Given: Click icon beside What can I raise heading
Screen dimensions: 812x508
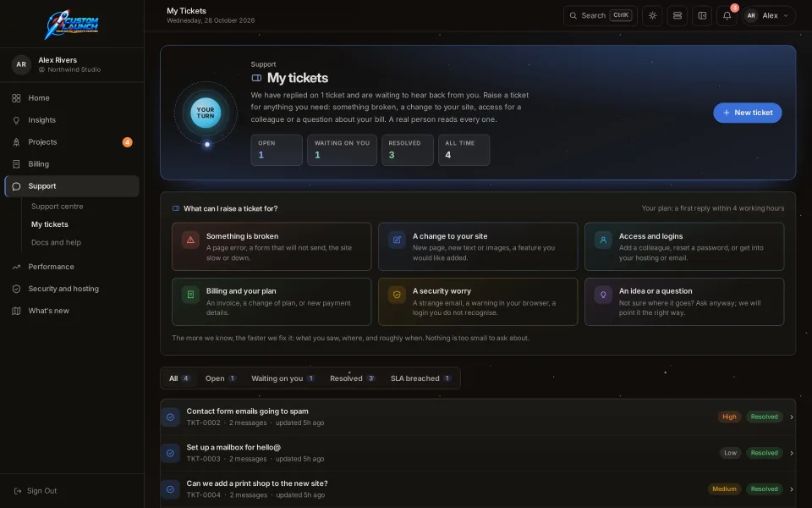Looking at the screenshot, I should (176, 208).
